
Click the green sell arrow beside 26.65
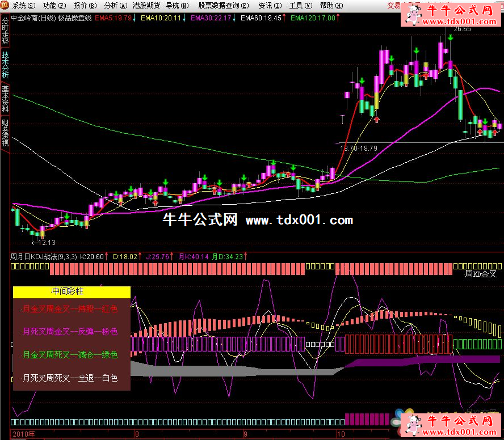pos(451,37)
